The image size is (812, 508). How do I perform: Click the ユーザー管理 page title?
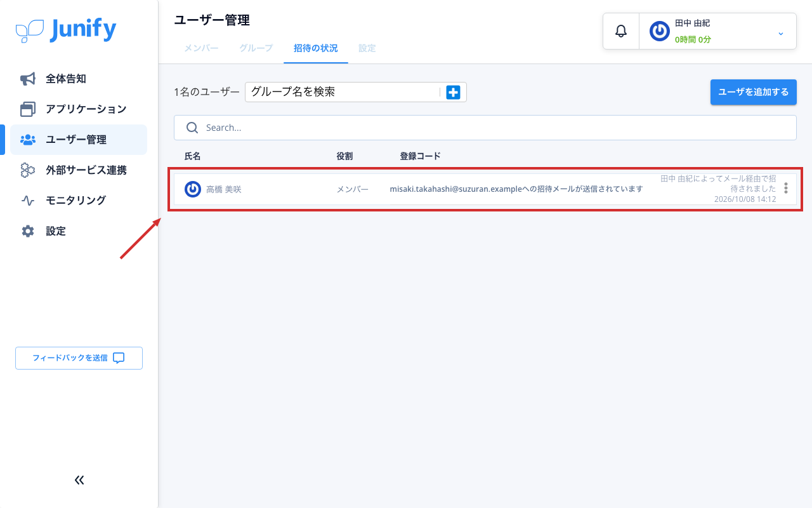[x=212, y=20]
